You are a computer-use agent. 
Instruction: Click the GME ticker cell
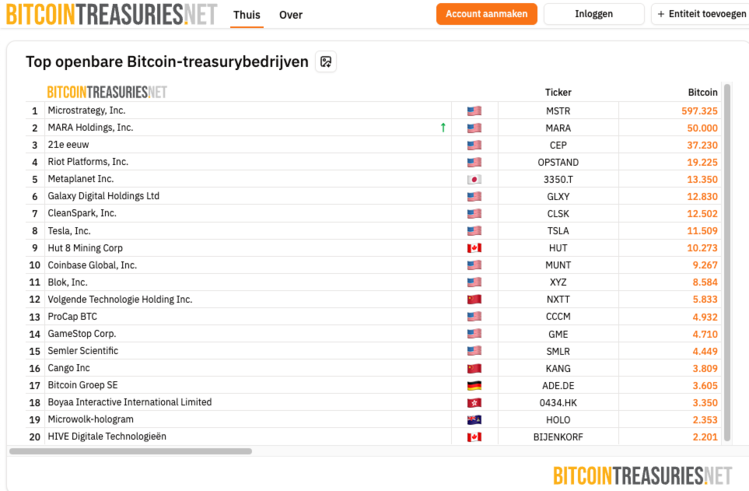(x=558, y=334)
